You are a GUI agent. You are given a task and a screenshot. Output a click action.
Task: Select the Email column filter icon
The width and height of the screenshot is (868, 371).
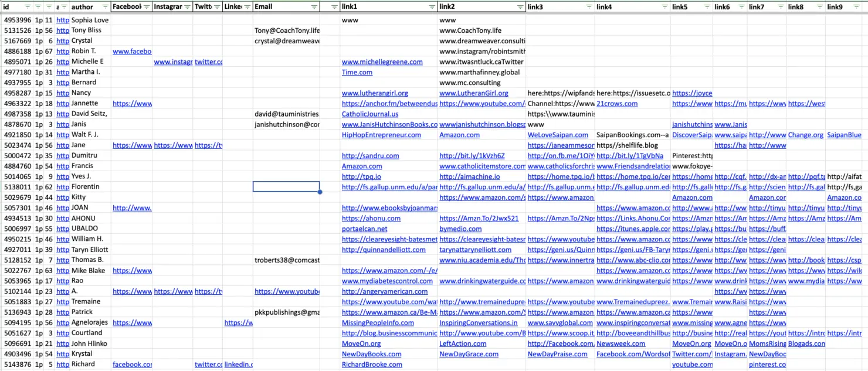314,7
